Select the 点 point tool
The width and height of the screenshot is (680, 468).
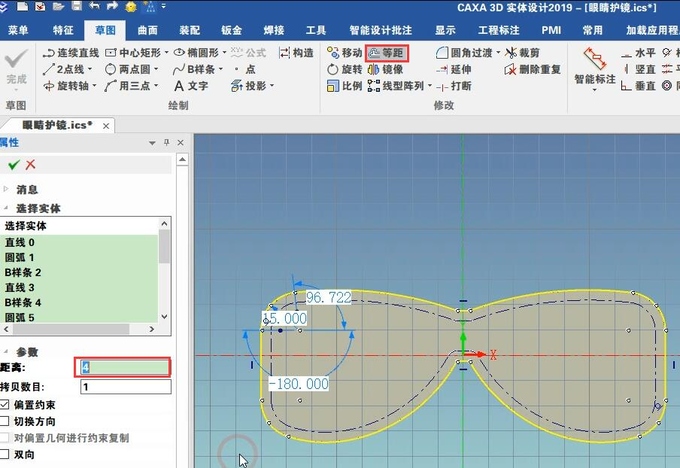(x=245, y=69)
